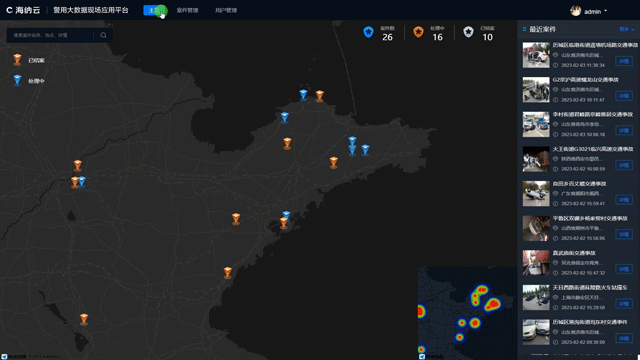
Task: Click the 警用大数据现场应用平台 title text
Action: click(x=91, y=10)
